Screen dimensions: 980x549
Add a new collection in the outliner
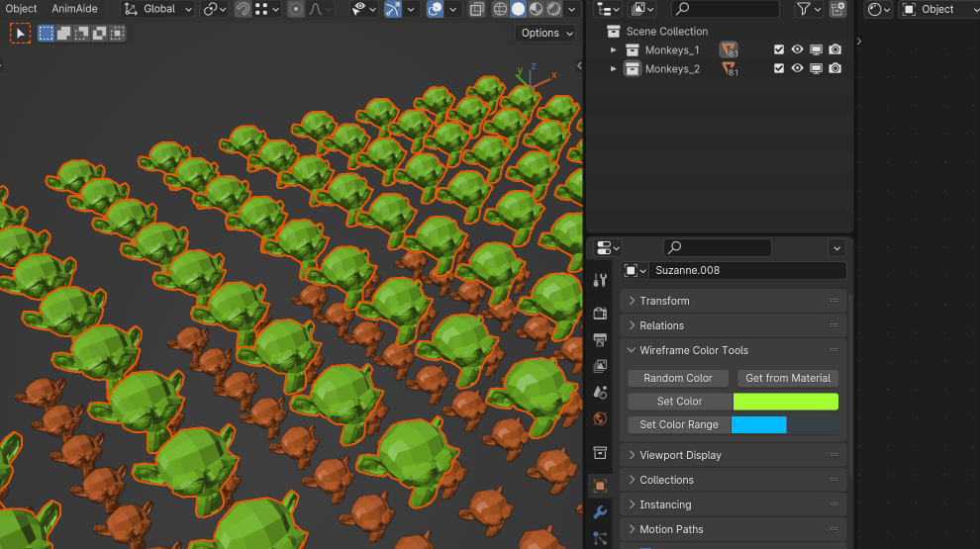838,9
